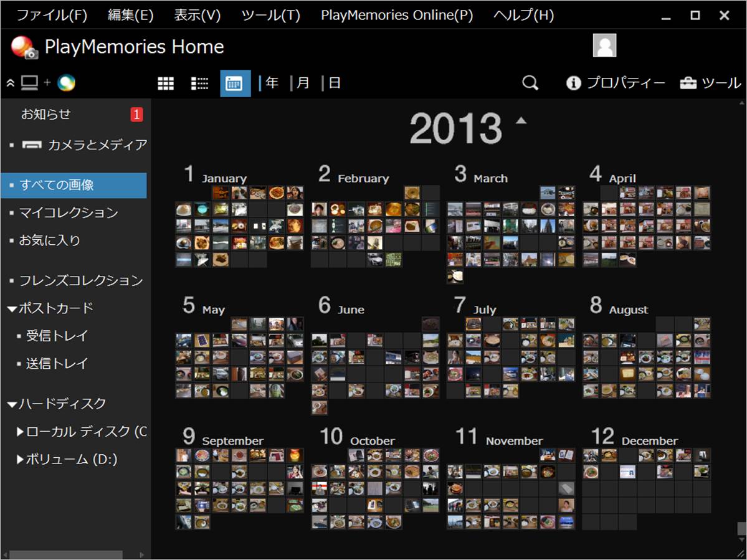This screenshot has height=560, width=747.
Task: Open 送信トレイ outbox
Action: click(x=57, y=364)
